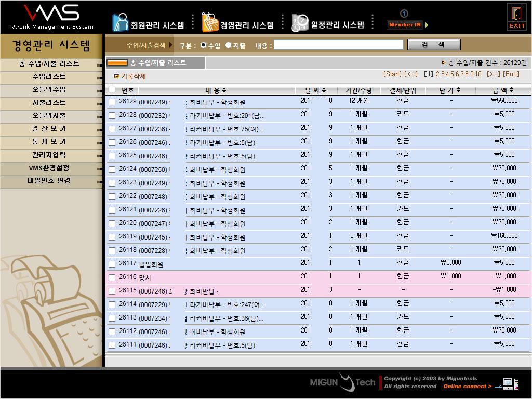Image resolution: width=532 pixels, height=399 pixels.
Task: Click 일일회원 record text
Action: coord(151,264)
